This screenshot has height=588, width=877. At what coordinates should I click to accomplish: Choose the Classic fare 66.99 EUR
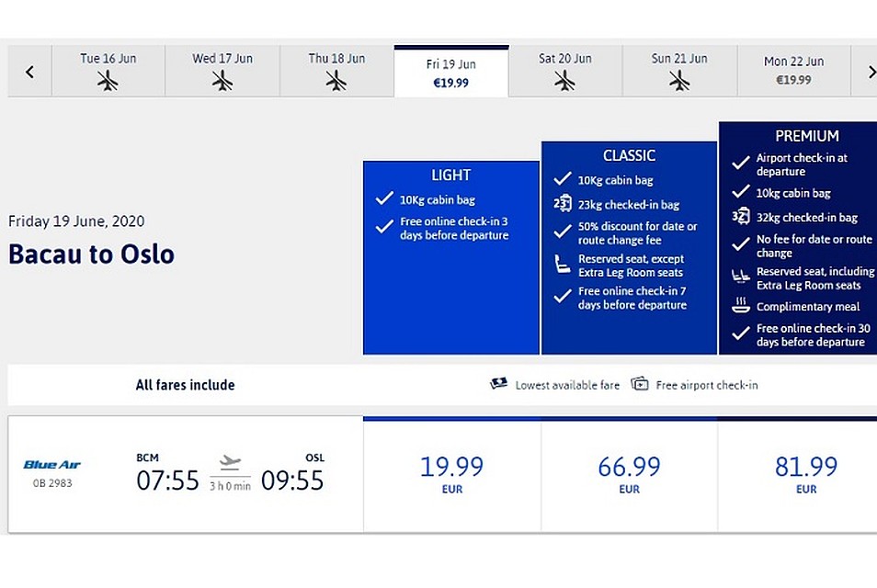(629, 475)
